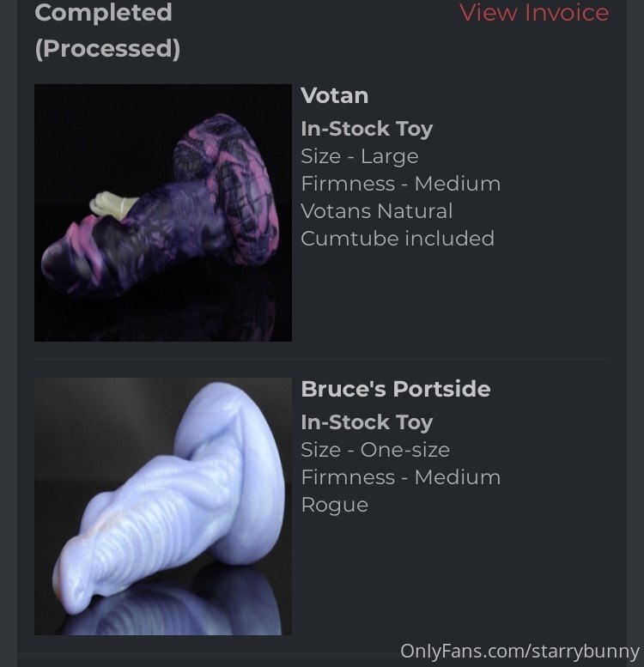
Task: Click the In-Stock Toy label under Bruce's Portside
Action: [x=367, y=422]
